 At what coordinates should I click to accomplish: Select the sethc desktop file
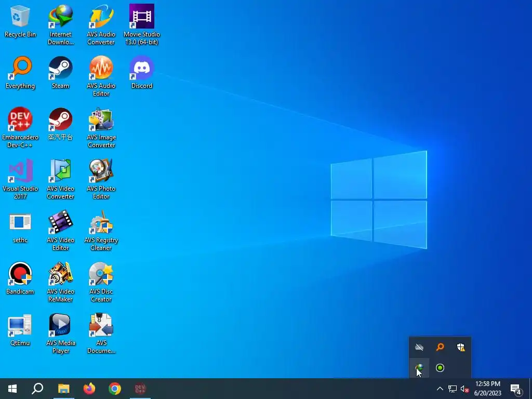pos(20,228)
